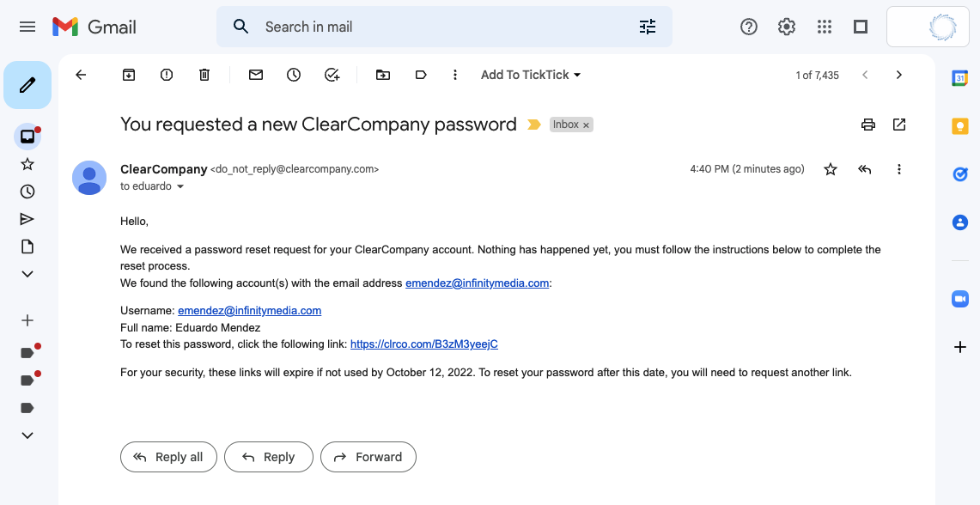Mark the message as unread
980x505 pixels.
pyautogui.click(x=256, y=75)
